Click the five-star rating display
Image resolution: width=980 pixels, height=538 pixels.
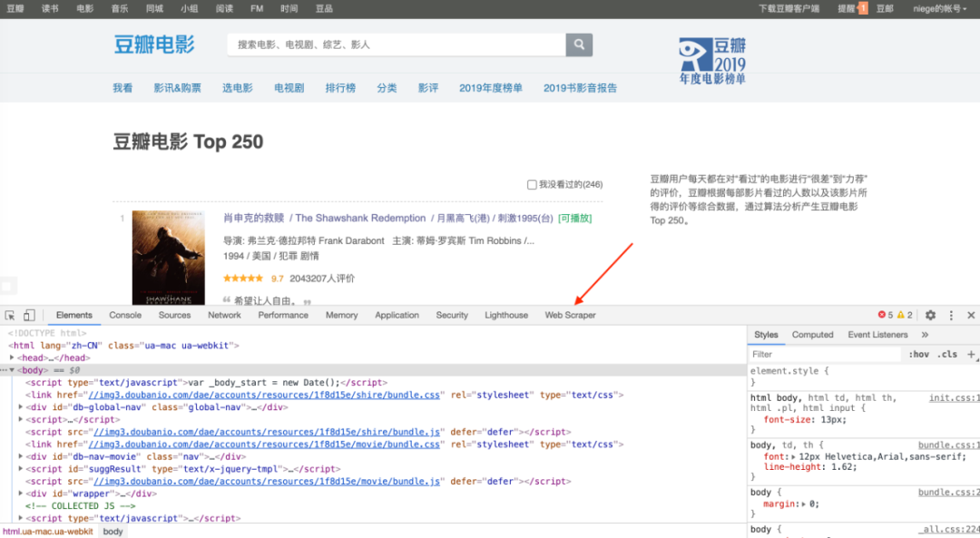(x=243, y=279)
